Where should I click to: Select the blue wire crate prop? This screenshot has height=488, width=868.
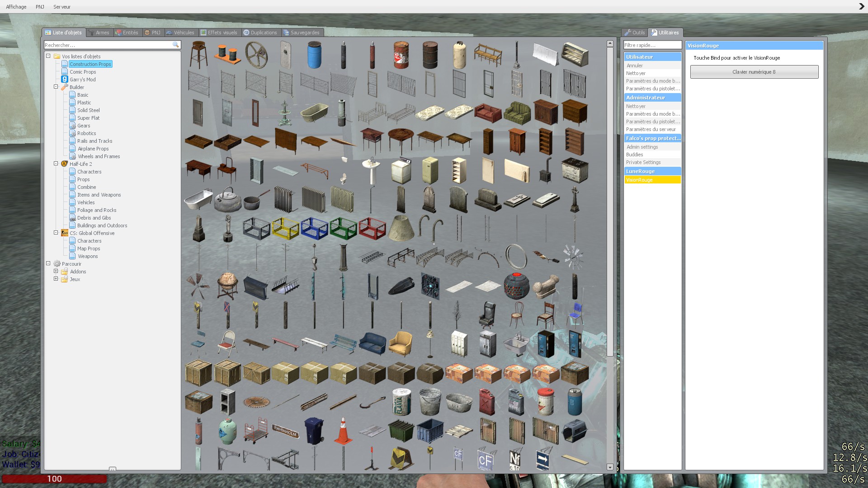click(314, 228)
